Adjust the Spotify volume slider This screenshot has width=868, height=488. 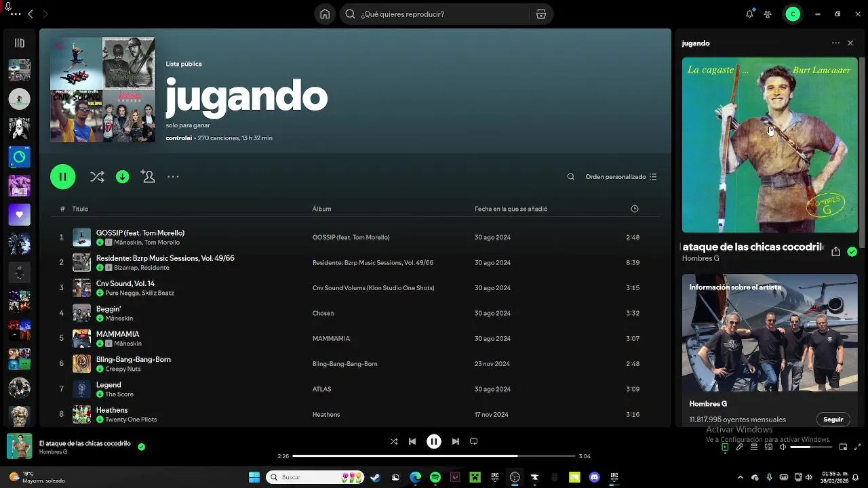click(810, 447)
